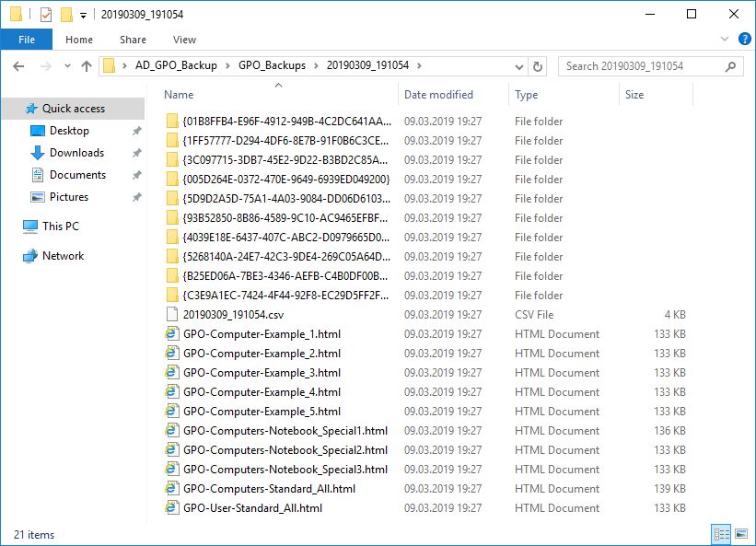This screenshot has height=546, width=756.
Task: Sort by the Name column header
Action: tap(279, 95)
